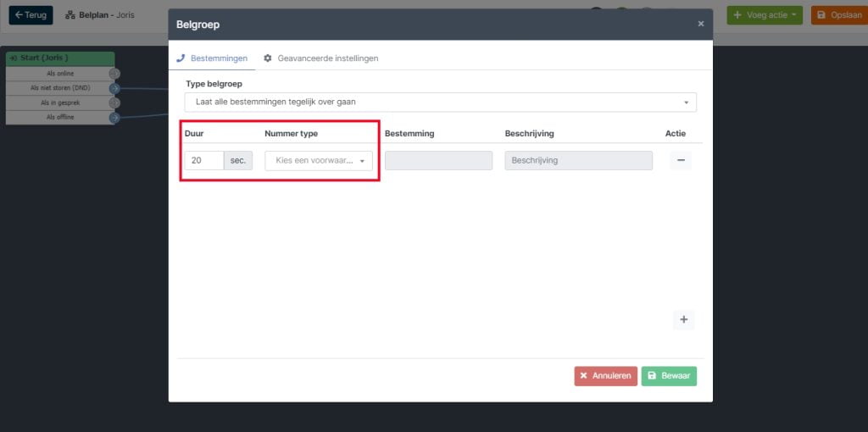Select the Start (Joris) node header
The width and height of the screenshot is (868, 432).
pos(60,58)
